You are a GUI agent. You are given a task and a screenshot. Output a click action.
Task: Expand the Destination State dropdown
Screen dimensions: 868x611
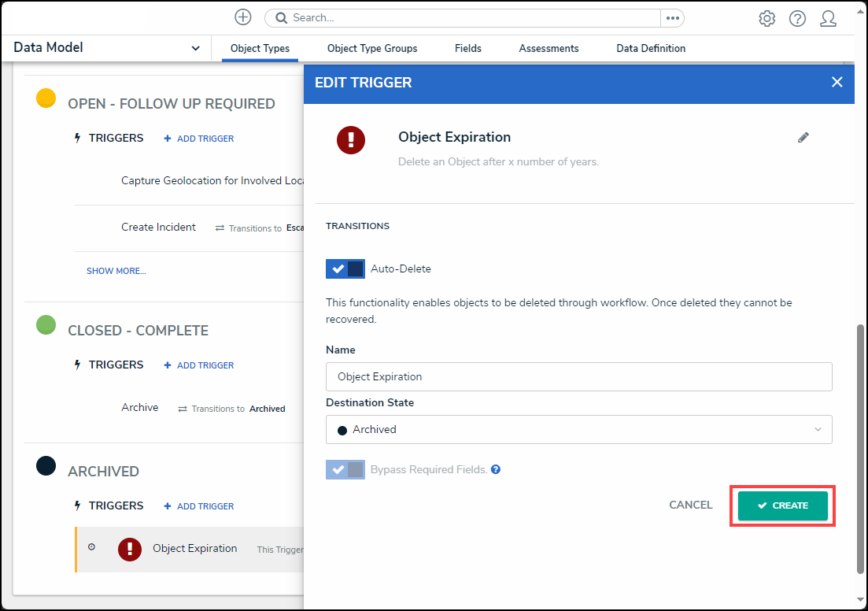tap(578, 430)
